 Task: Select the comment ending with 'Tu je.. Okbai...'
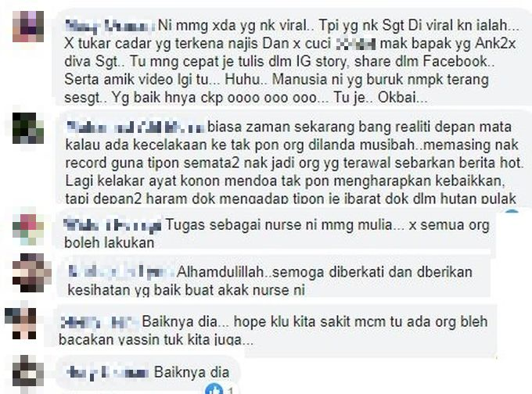(x=290, y=62)
